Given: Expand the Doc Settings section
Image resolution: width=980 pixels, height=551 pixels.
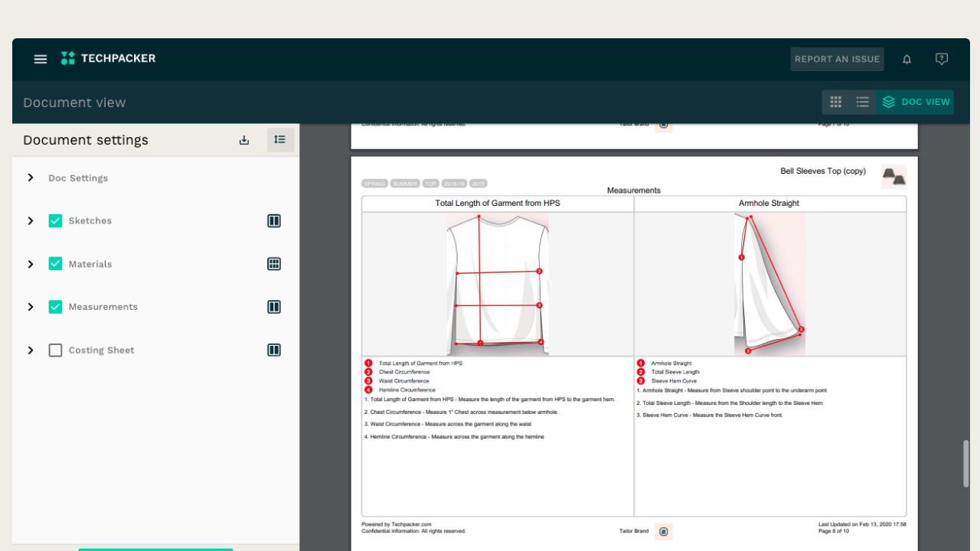Looking at the screenshot, I should 31,178.
